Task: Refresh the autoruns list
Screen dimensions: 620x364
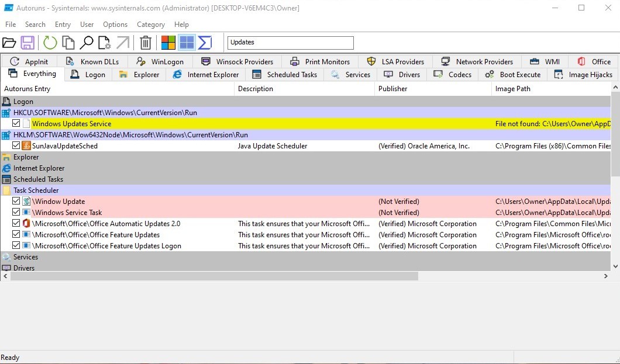Action: click(x=50, y=43)
